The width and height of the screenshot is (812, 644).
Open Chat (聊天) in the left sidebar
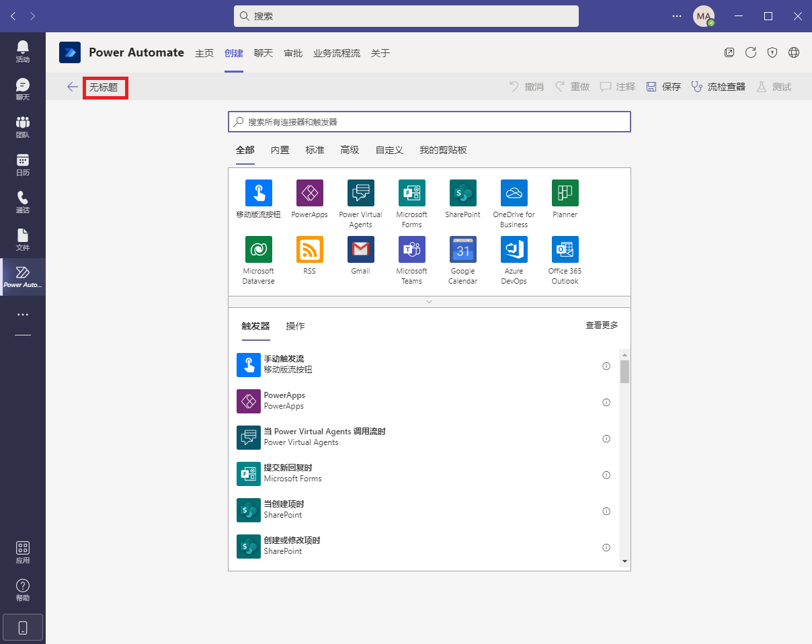pos(23,89)
